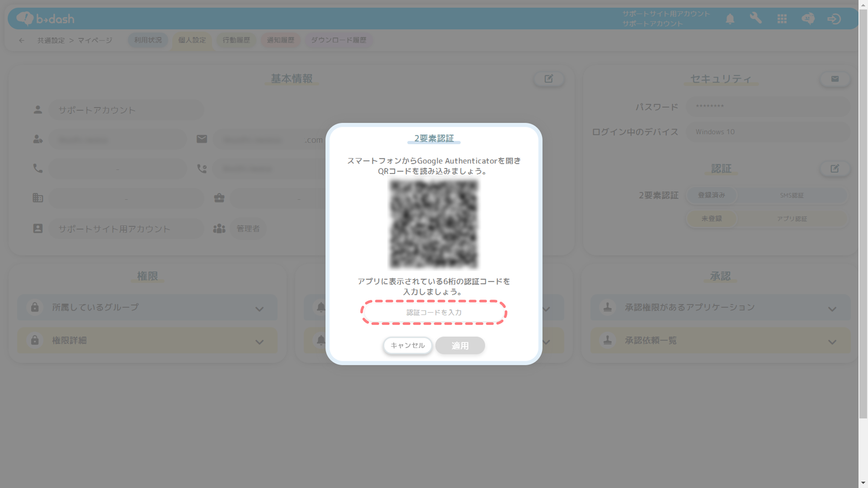Click the briefcase icon
The height and width of the screenshot is (488, 868).
219,198
